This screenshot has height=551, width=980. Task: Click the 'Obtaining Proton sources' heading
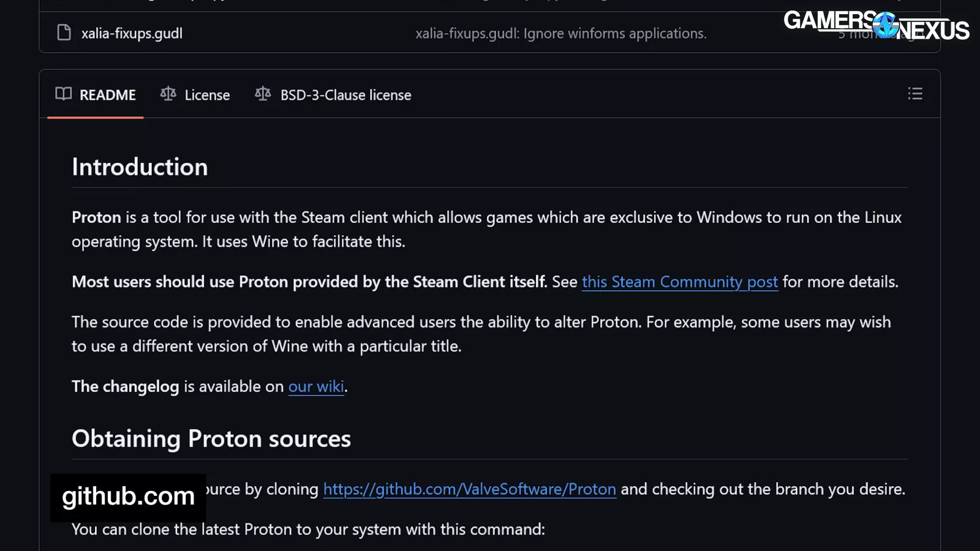(x=211, y=438)
